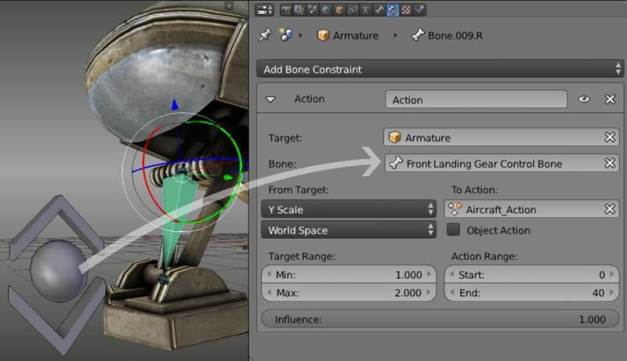Click the Action Range End field
This screenshot has height=361, width=627.
tap(531, 293)
